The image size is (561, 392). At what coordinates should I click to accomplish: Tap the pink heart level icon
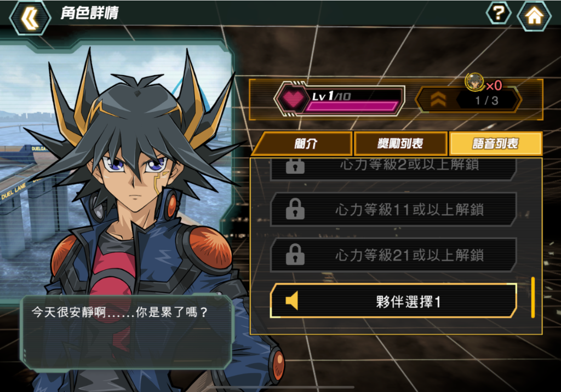tap(293, 98)
